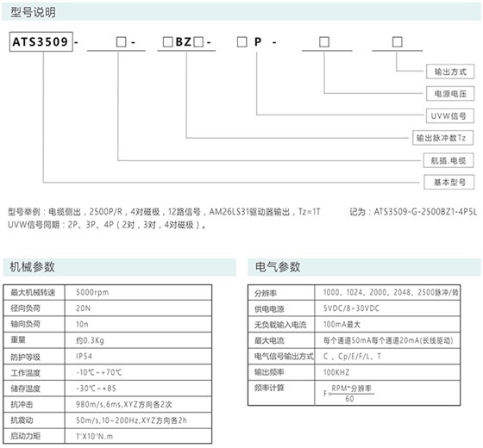Select the boxed ATS3509 model code

[41, 41]
